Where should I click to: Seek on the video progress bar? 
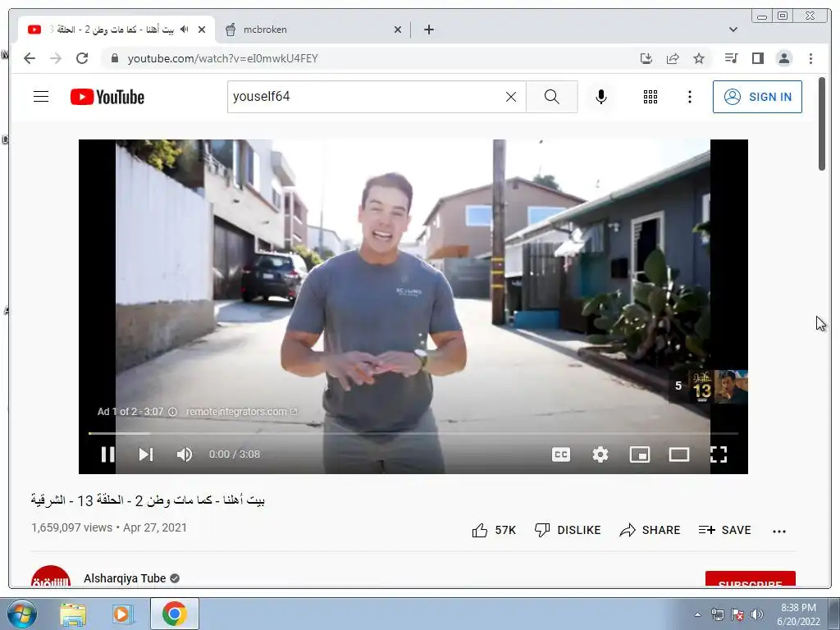pyautogui.click(x=413, y=433)
